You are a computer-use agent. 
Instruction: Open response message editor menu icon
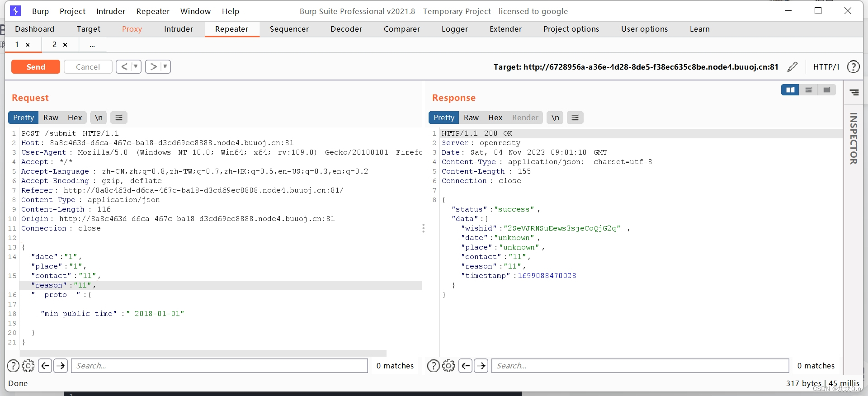pos(575,118)
